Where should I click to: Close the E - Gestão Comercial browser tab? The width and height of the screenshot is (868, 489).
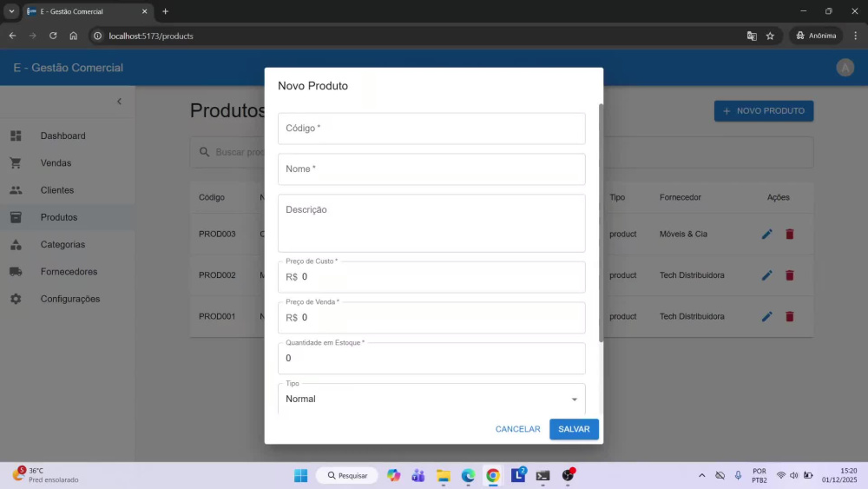144,11
